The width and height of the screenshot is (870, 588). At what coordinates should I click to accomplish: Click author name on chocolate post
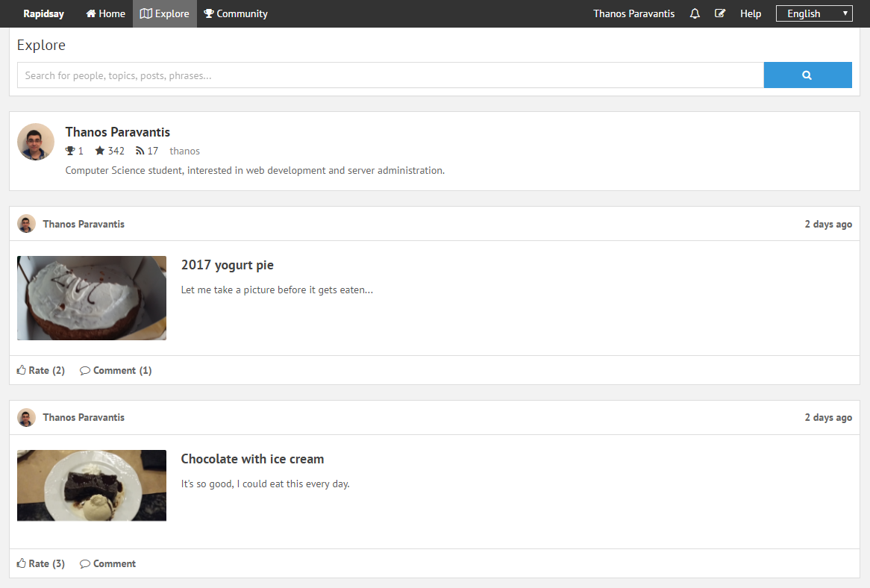pyautogui.click(x=84, y=417)
